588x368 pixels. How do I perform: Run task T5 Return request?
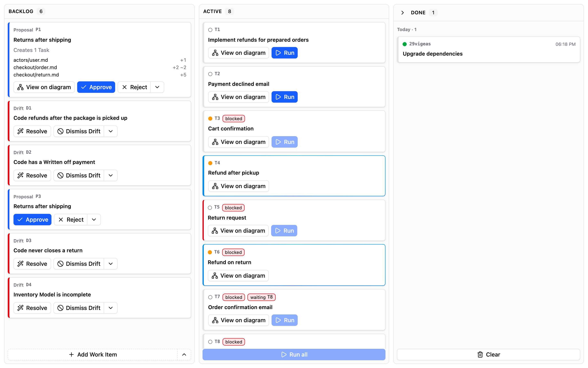pyautogui.click(x=284, y=230)
